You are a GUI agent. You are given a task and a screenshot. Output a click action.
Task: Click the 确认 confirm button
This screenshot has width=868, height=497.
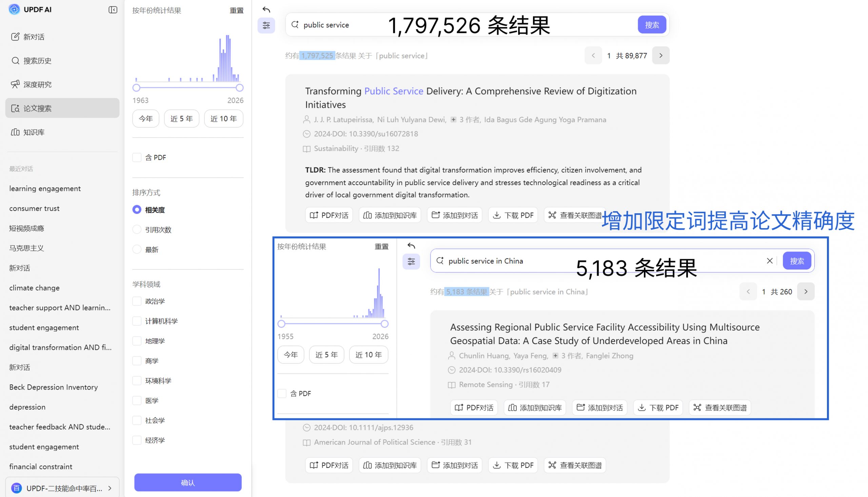tap(188, 482)
